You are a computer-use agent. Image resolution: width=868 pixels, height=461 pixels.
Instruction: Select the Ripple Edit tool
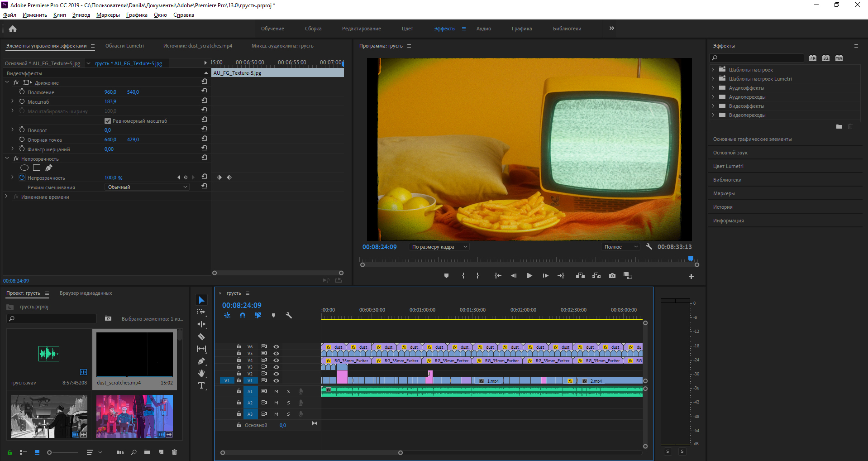click(x=201, y=324)
